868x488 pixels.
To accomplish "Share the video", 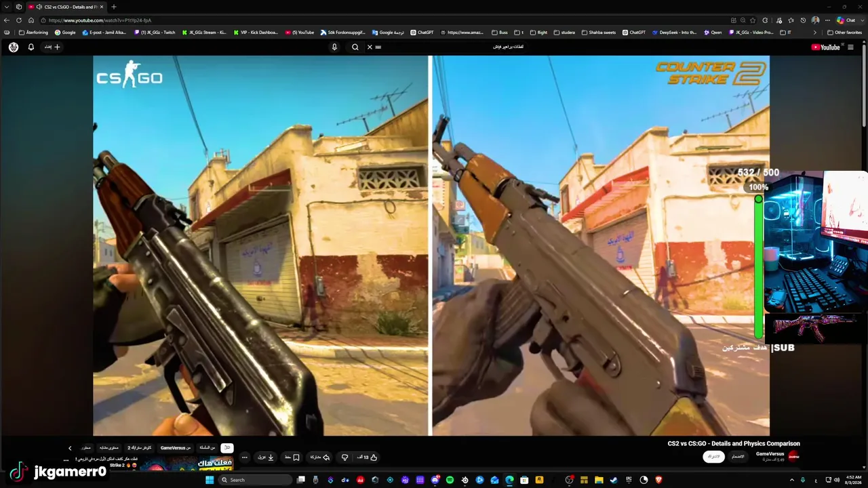I will 319,457.
